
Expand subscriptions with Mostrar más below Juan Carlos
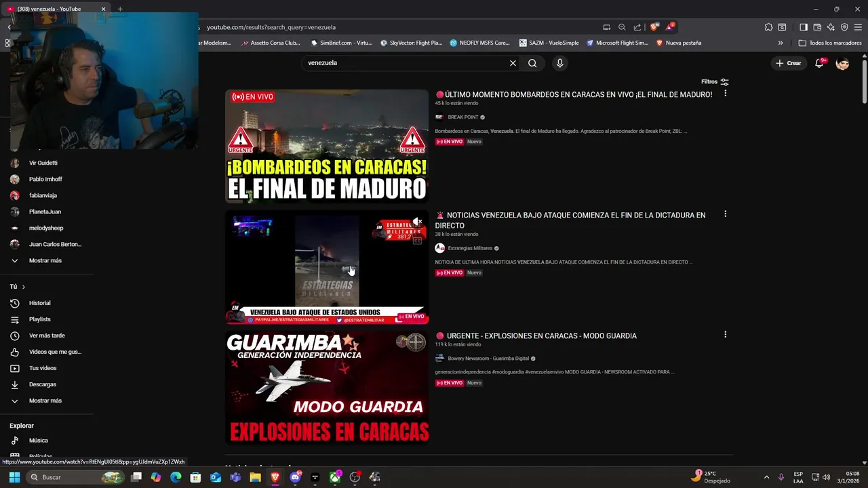pos(46,260)
